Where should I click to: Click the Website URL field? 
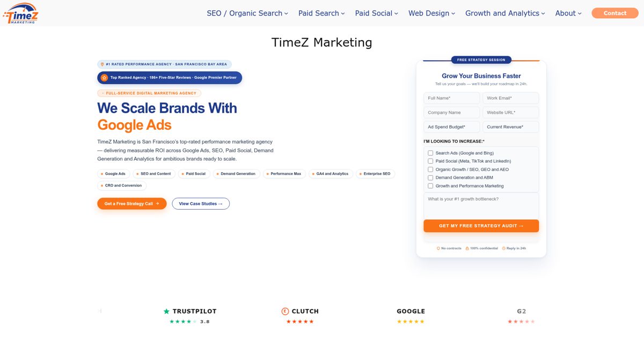(x=510, y=113)
